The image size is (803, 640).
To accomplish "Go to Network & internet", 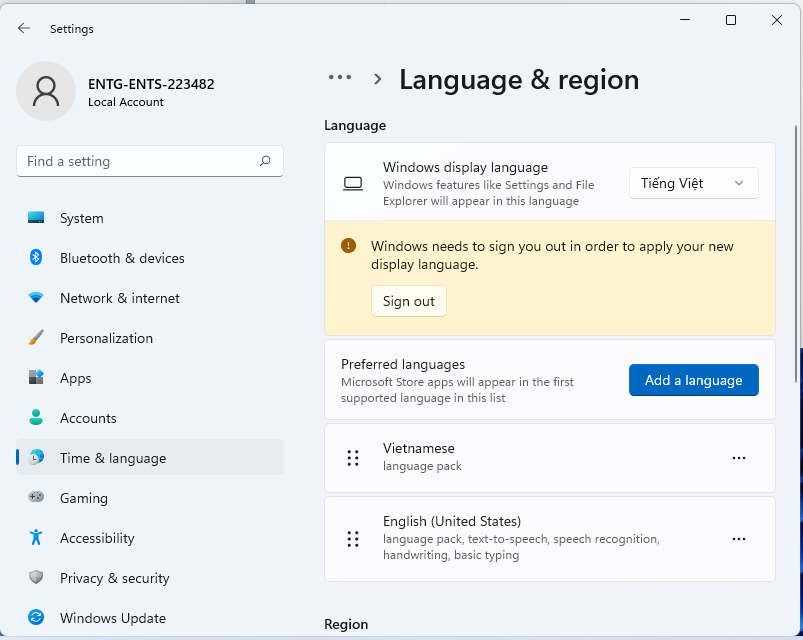I will tap(150, 298).
